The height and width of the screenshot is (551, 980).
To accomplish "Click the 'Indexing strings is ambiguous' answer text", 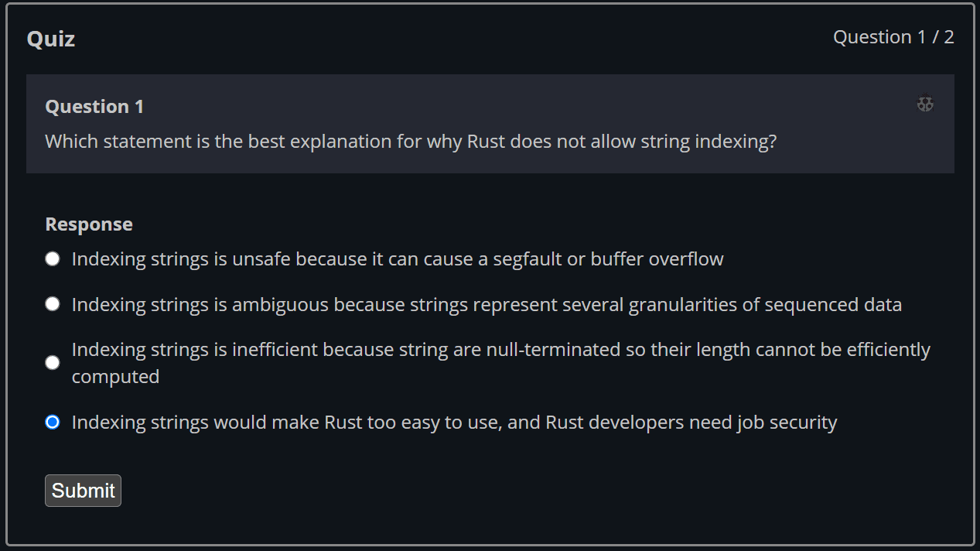I will (486, 304).
